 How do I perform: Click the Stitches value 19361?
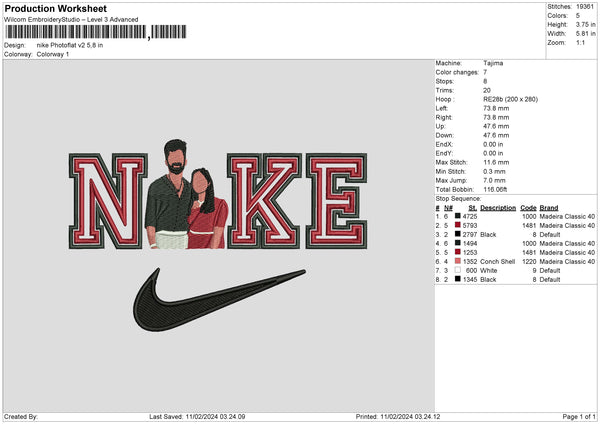tap(585, 7)
